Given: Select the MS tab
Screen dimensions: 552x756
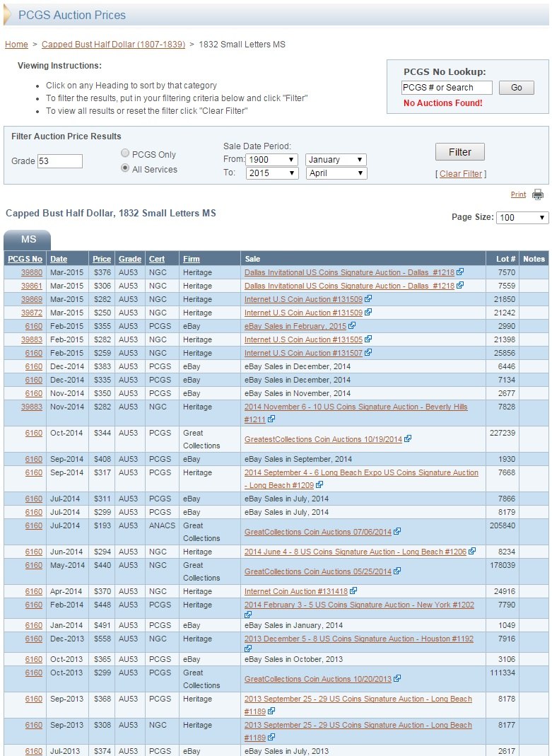Looking at the screenshot, I should 27,240.
